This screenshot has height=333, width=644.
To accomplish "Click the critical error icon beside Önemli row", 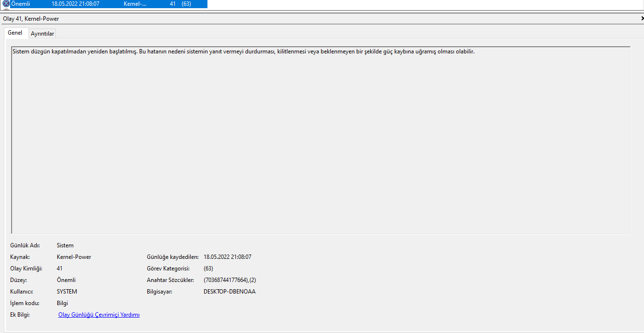I will pyautogui.click(x=6, y=4).
